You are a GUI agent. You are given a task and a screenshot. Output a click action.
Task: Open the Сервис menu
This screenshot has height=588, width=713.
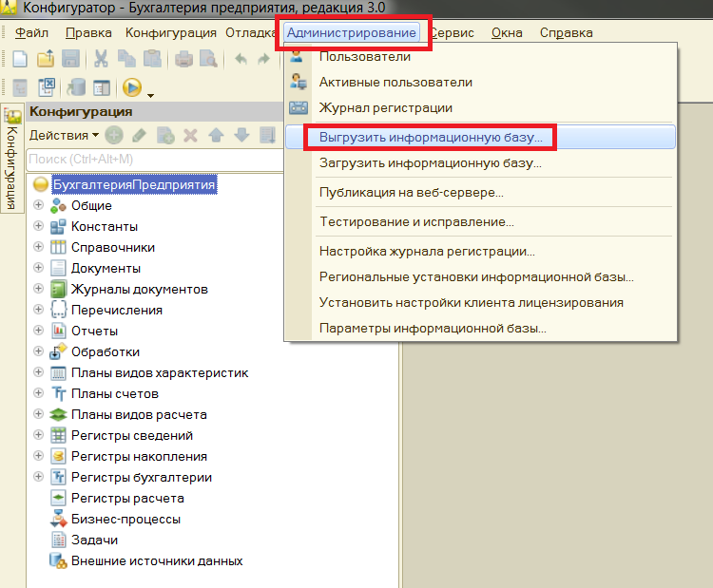click(x=453, y=32)
